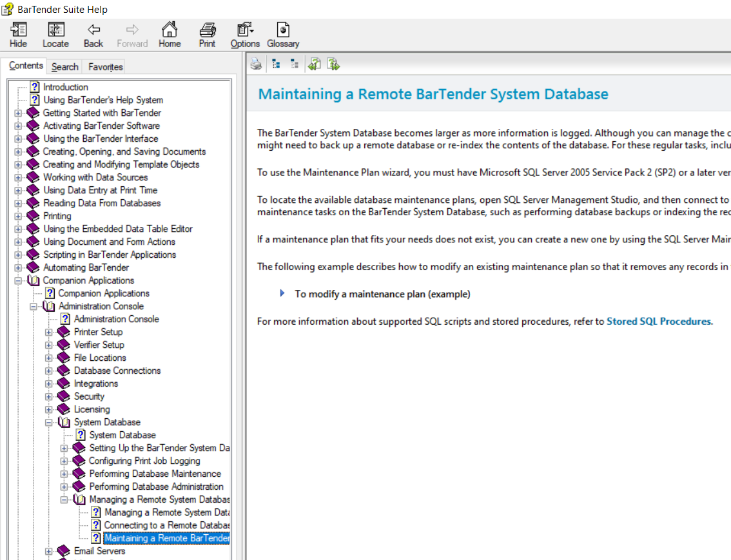Go to previous topic using green arrow icon
The image size is (731, 560).
click(x=315, y=64)
